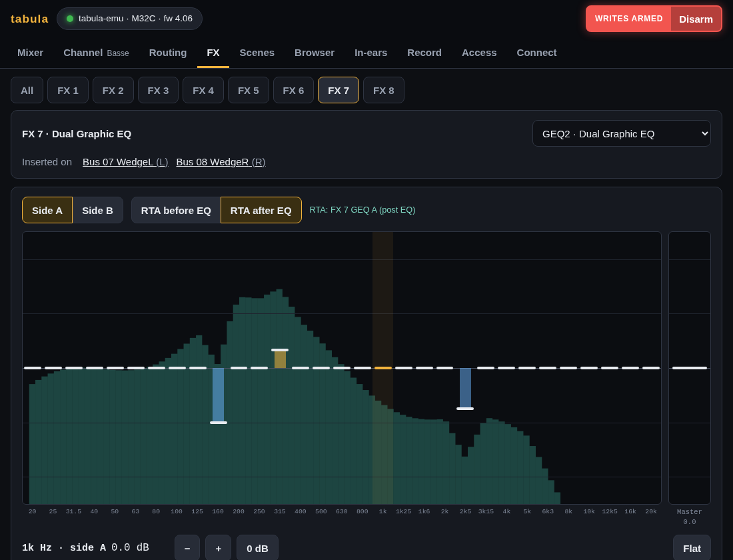Click the 12k5 frequency label
Screen dimensions: 733x560
(610, 511)
